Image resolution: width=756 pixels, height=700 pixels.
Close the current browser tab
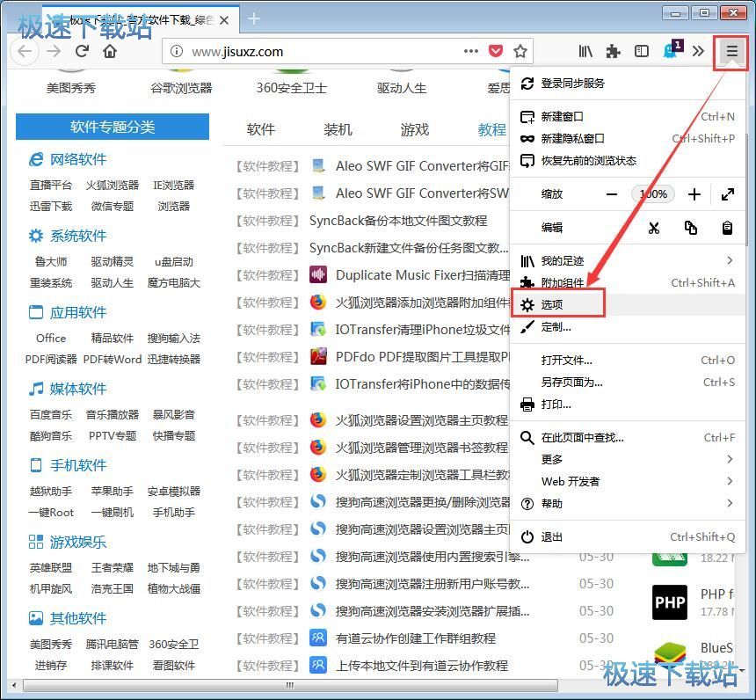pyautogui.click(x=223, y=21)
